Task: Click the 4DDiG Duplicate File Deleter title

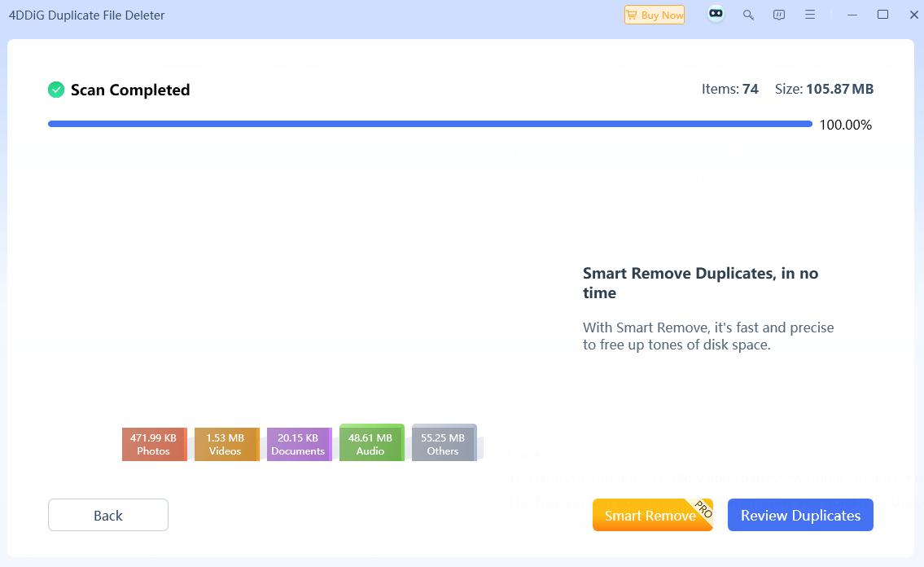Action: click(x=86, y=14)
